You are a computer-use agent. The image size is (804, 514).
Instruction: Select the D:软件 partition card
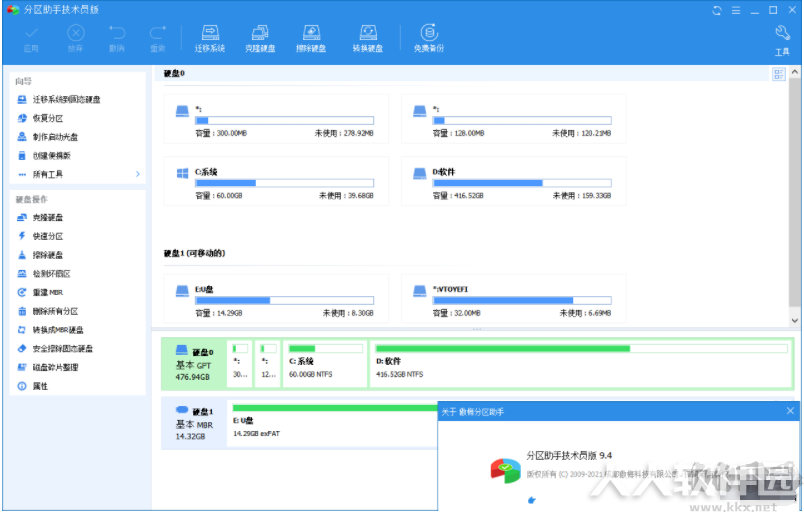coord(513,182)
